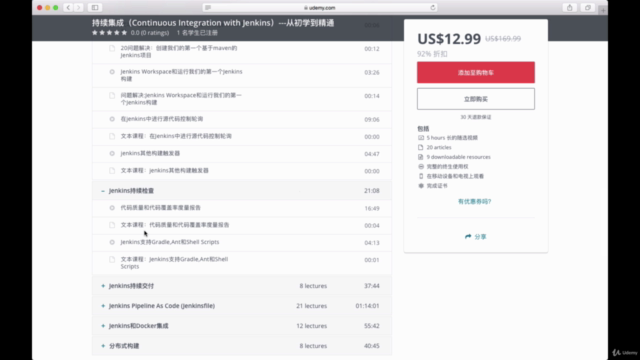640x360 pixels.
Task: Document icon for 文本课程：在Jenkins中进行源代码控制轮询
Action: pos(112,136)
